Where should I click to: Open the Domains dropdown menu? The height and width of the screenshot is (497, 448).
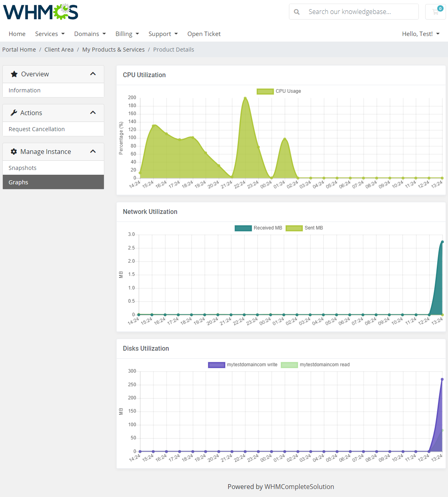click(90, 34)
